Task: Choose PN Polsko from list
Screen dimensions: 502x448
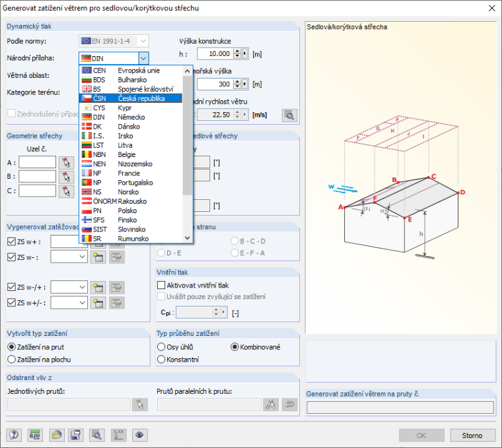Action: (x=131, y=210)
